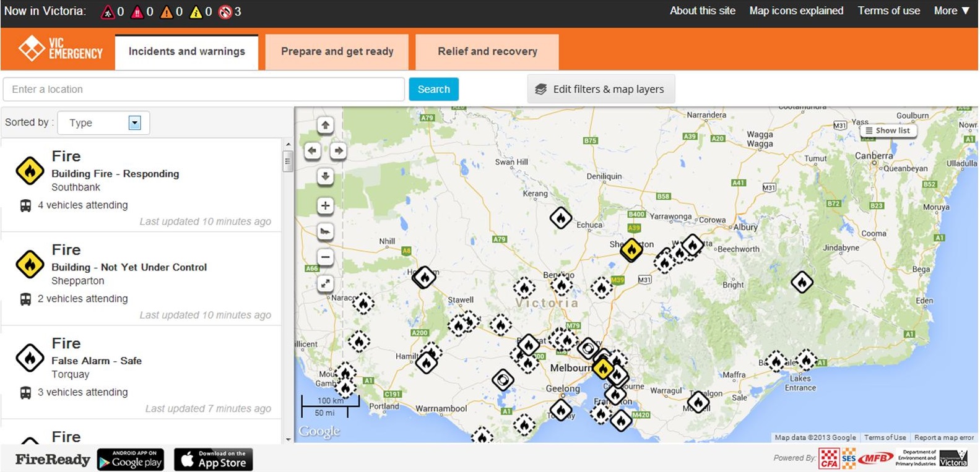Pan the map right with the arrow control

[x=338, y=150]
